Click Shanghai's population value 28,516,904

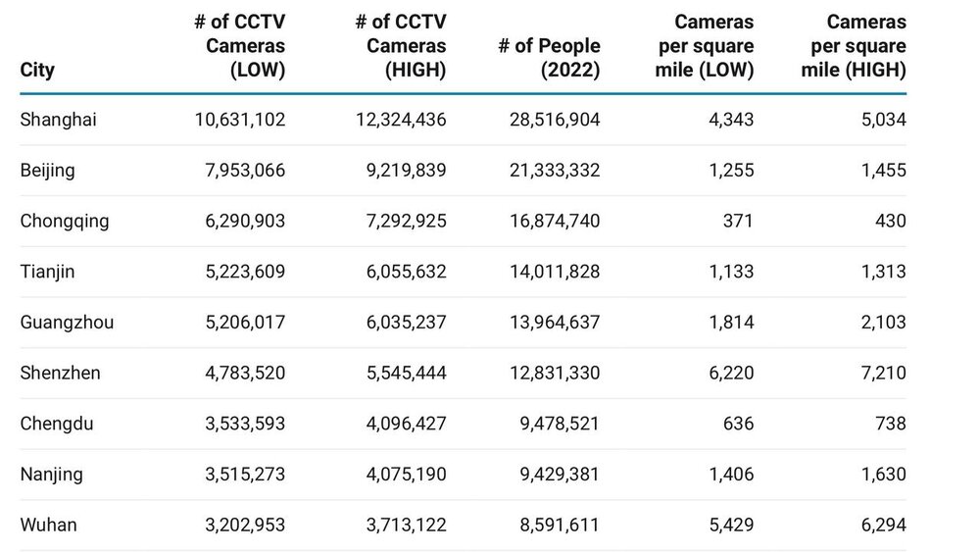(549, 120)
